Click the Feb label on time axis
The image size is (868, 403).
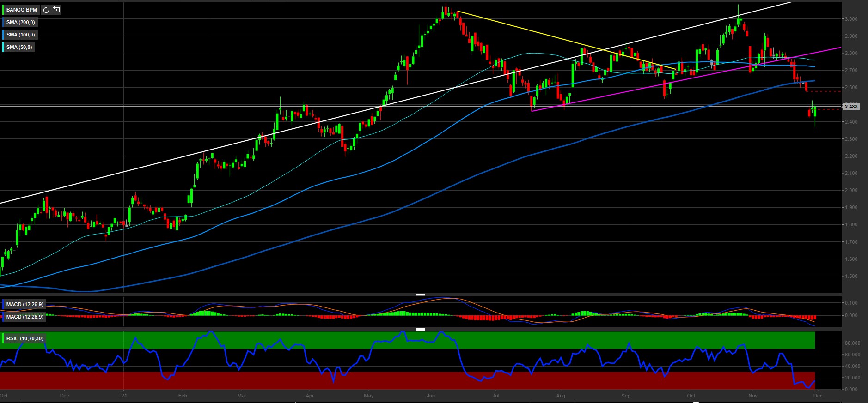pos(183,396)
